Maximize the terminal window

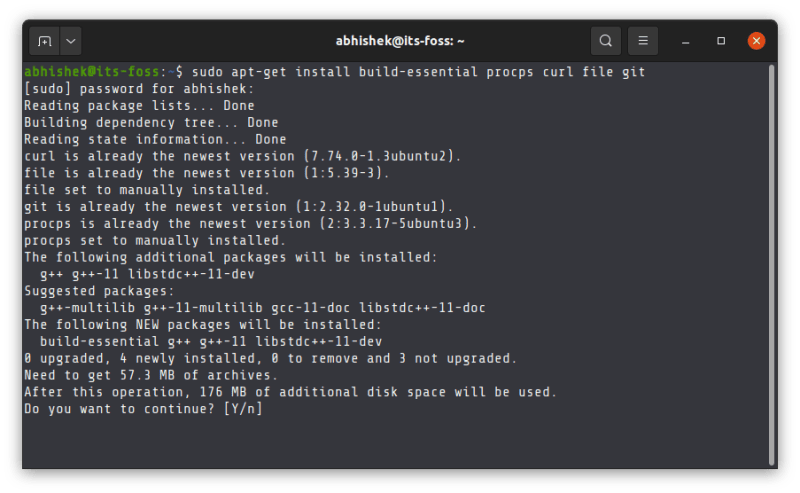click(x=721, y=41)
